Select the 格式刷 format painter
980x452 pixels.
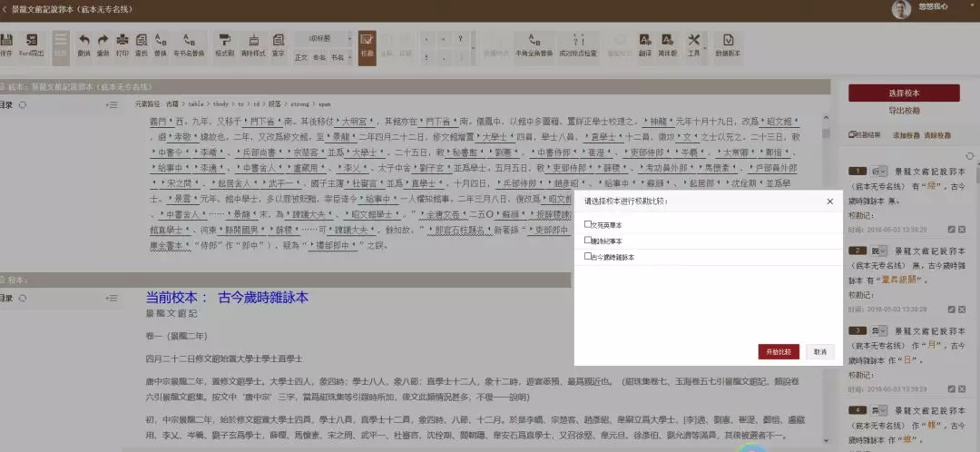pyautogui.click(x=224, y=45)
